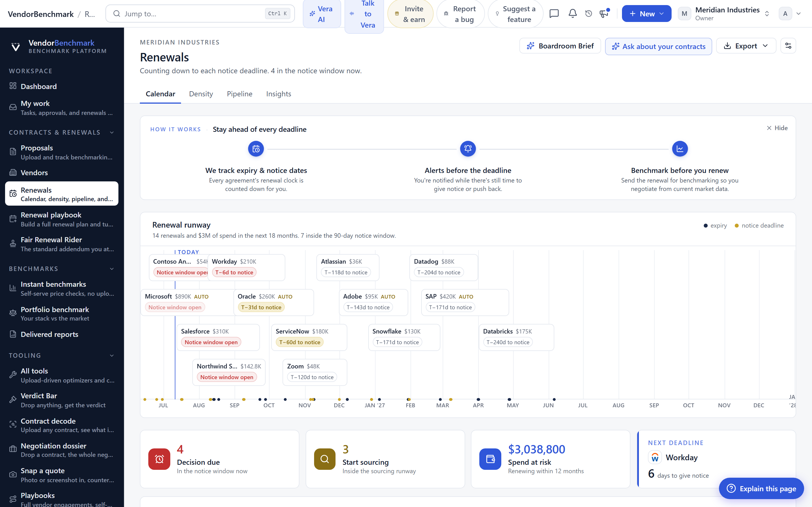Click the red Decision due alarm icon
The width and height of the screenshot is (812, 507).
pyautogui.click(x=159, y=459)
